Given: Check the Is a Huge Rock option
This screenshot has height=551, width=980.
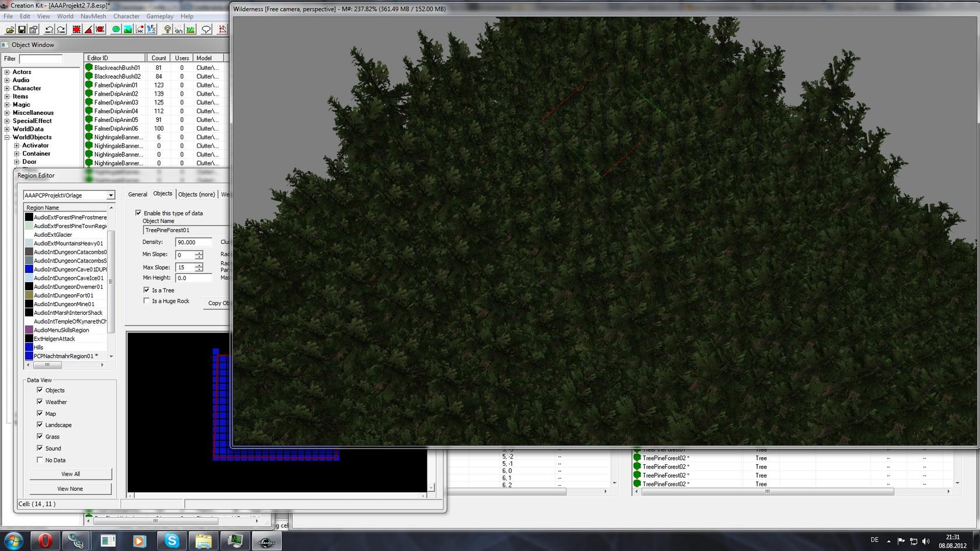Looking at the screenshot, I should tap(146, 301).
